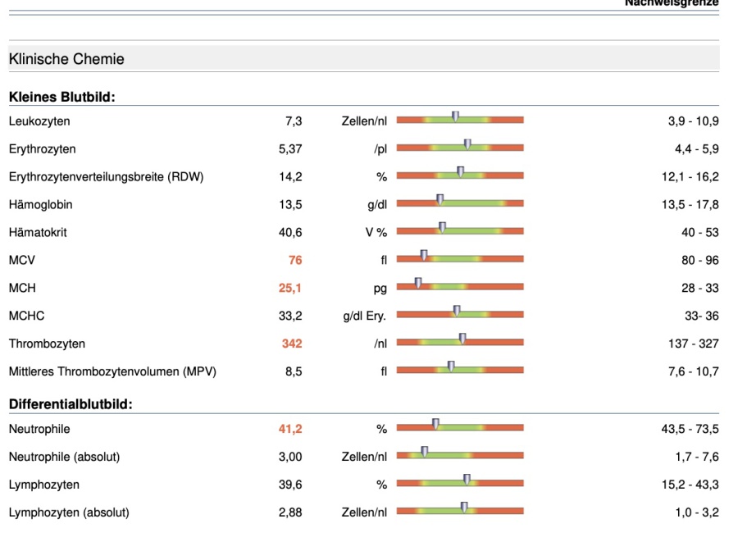Click the Hämoglobin range indicator marker

pos(440,201)
